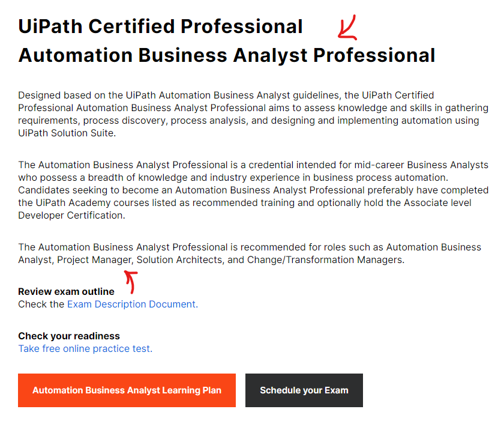Open the Automation Business Analyst Learning Plan

pyautogui.click(x=127, y=390)
